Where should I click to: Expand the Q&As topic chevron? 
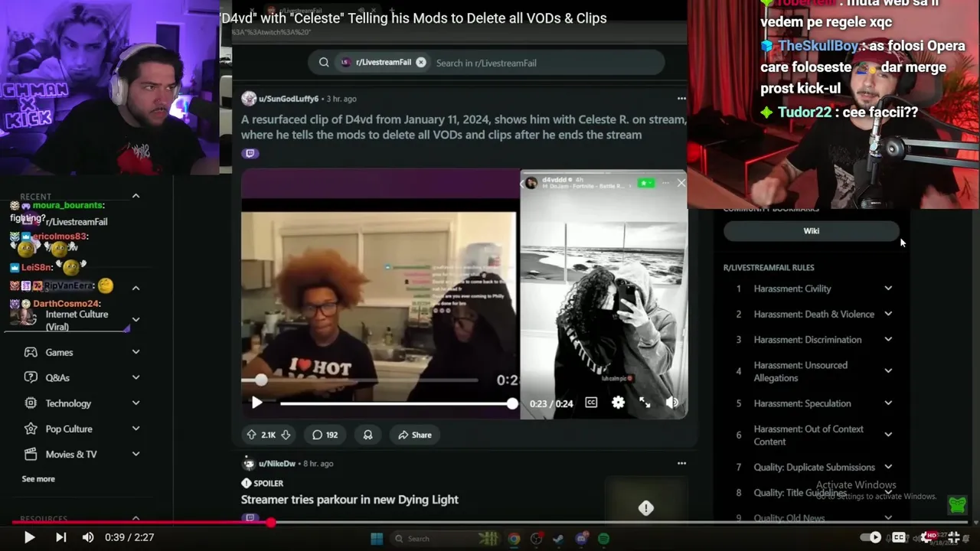tap(136, 377)
